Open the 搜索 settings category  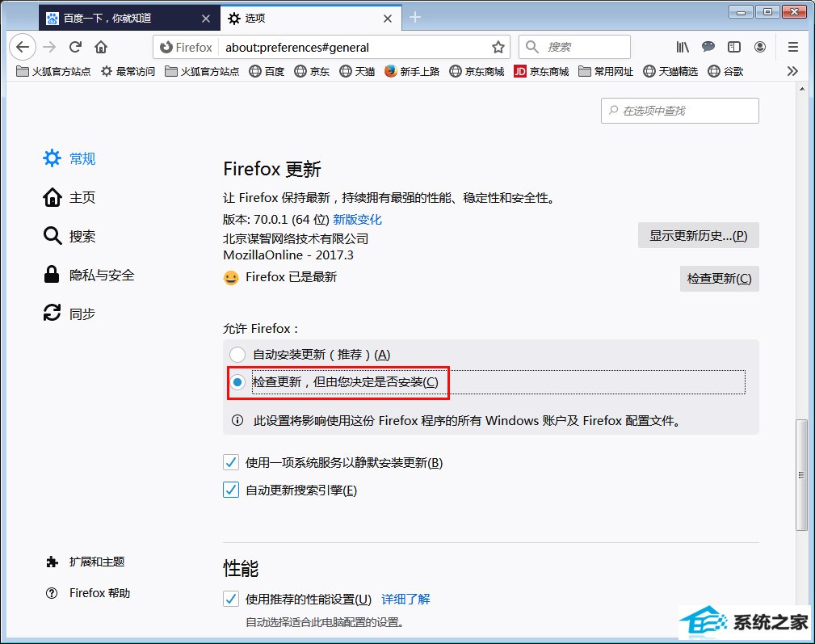click(69, 236)
